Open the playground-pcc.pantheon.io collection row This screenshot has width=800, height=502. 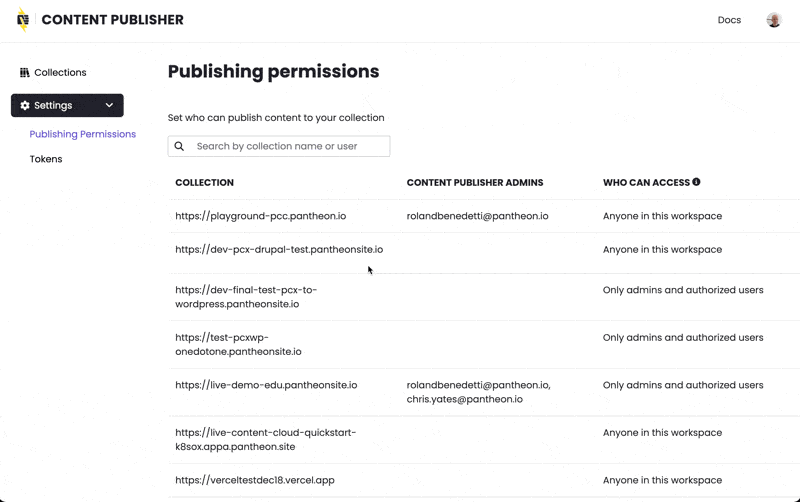[260, 216]
